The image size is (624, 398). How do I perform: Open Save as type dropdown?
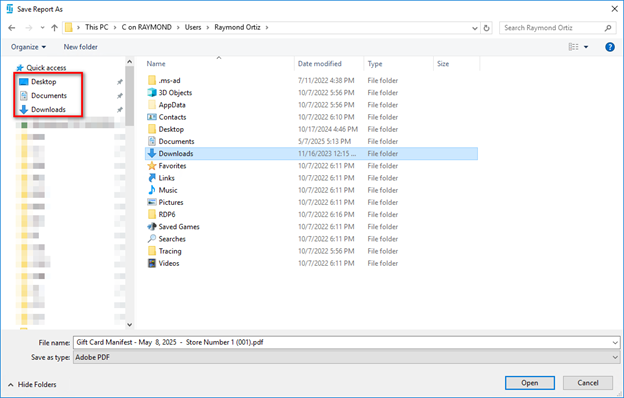346,357
